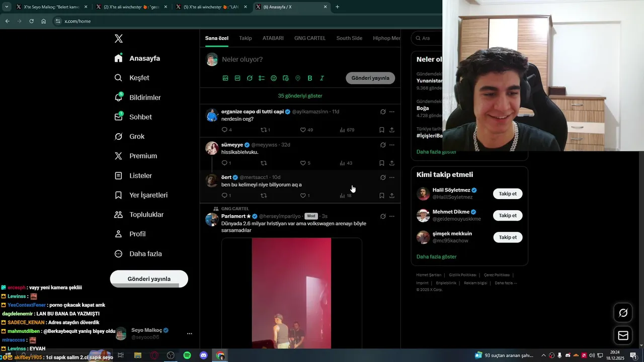644x362 pixels.
Task: Click the X logo in the sidebar
Action: click(x=119, y=39)
